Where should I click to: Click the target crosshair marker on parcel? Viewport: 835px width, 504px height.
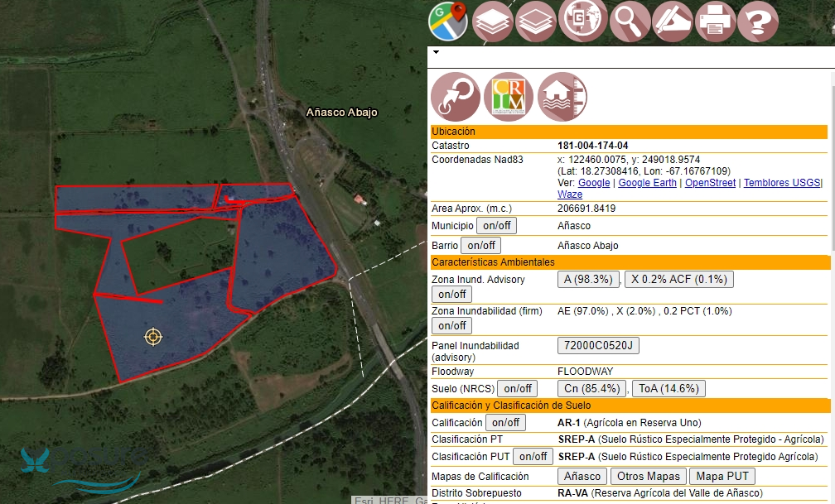coord(153,336)
